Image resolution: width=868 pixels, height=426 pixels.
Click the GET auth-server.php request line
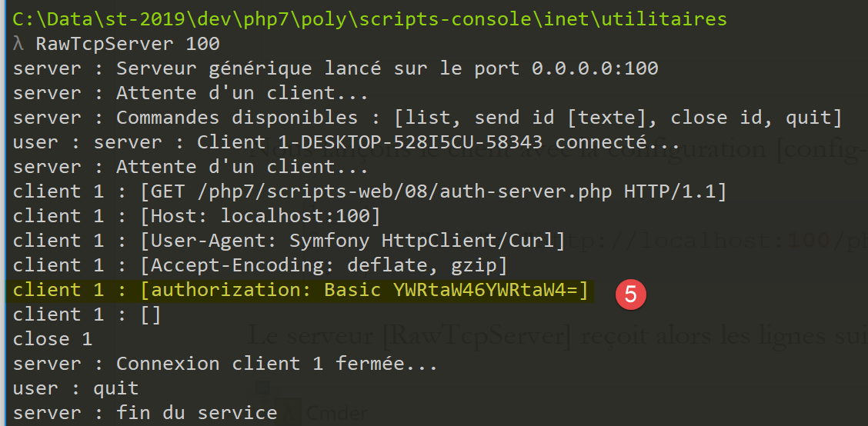(x=369, y=191)
